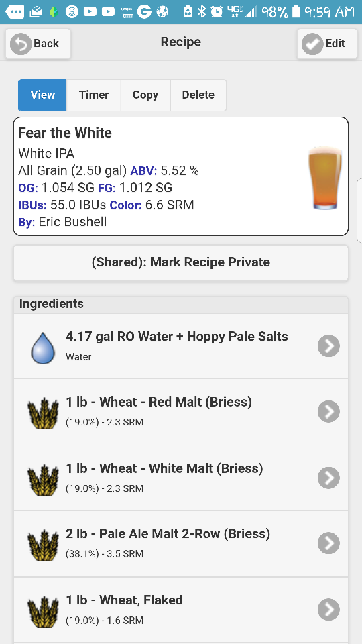This screenshot has width=362, height=644.
Task: Switch to the Timer tab
Action: point(94,95)
